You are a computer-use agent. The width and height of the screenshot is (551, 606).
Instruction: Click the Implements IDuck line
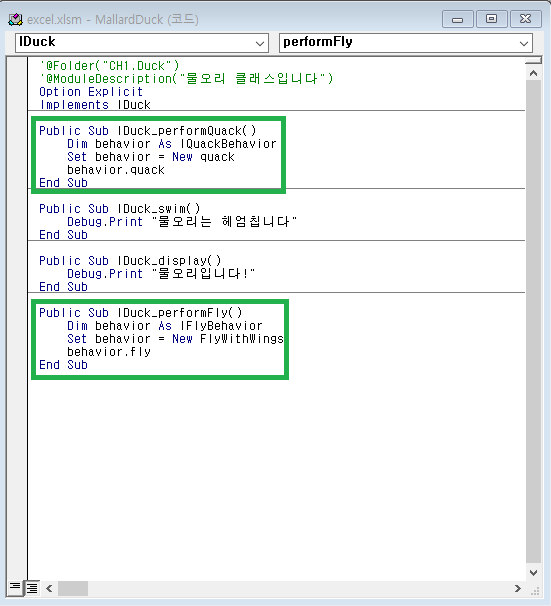95,105
